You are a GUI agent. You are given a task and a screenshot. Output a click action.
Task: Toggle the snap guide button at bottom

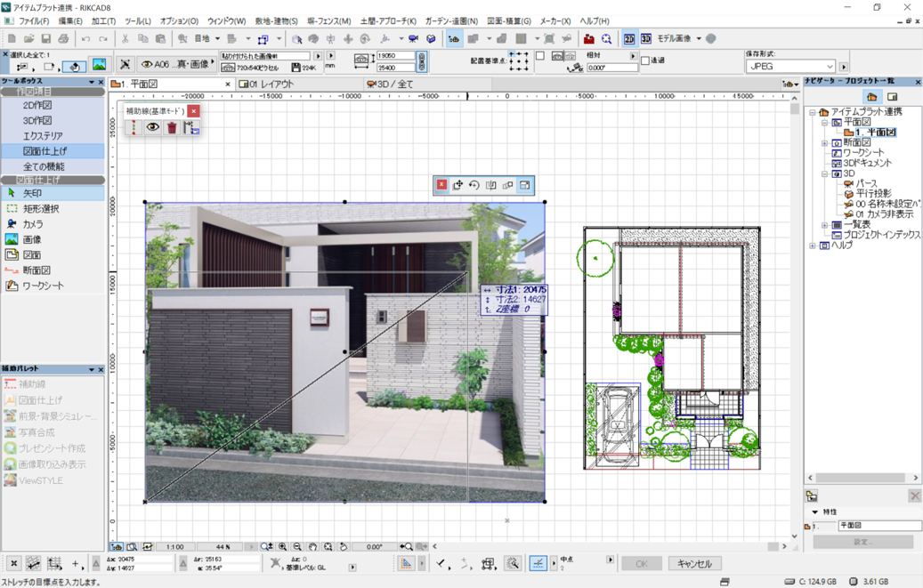[x=538, y=563]
